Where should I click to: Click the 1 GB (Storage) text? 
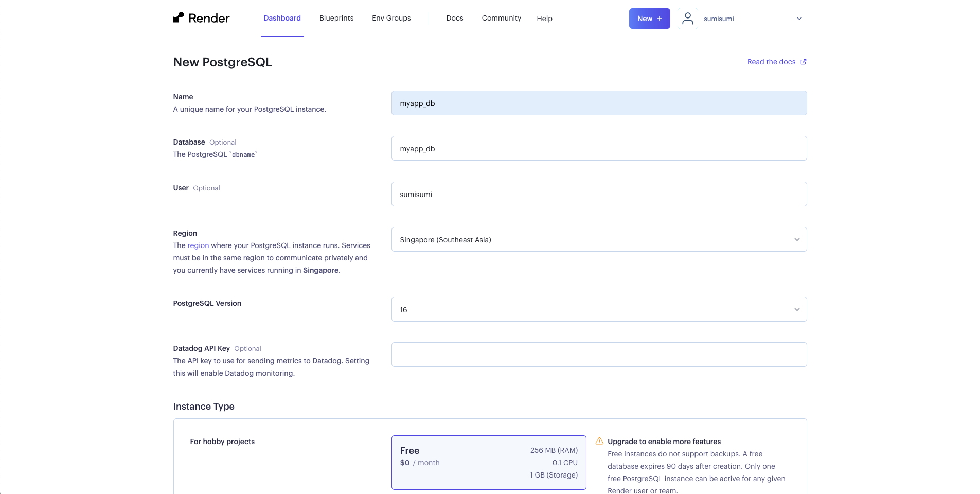(554, 475)
